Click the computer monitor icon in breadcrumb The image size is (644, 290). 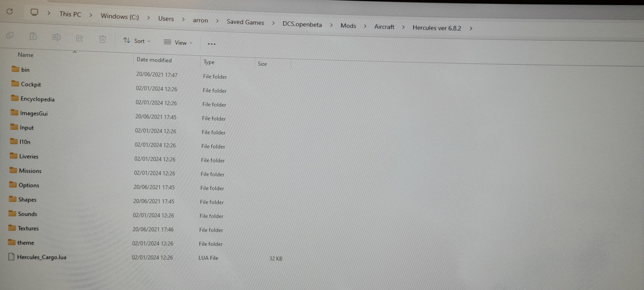[34, 12]
